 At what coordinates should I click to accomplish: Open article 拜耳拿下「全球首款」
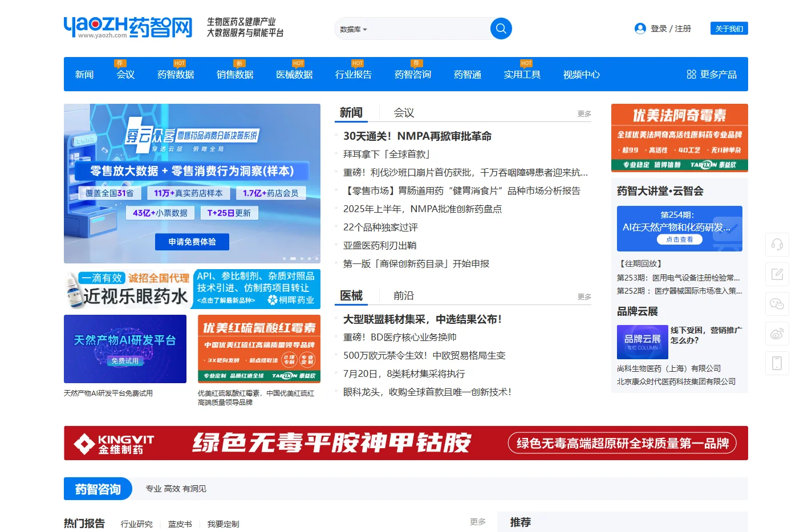pos(387,155)
